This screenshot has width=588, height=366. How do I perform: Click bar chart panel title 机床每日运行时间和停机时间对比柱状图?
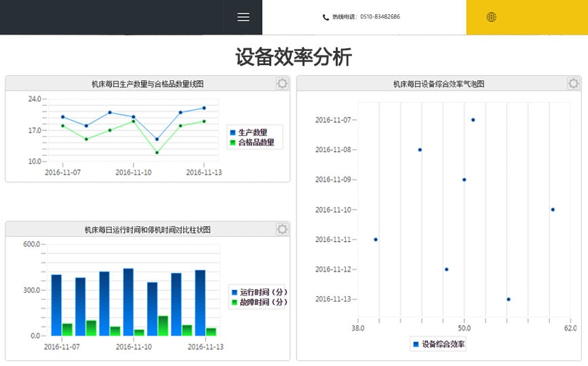(147, 230)
